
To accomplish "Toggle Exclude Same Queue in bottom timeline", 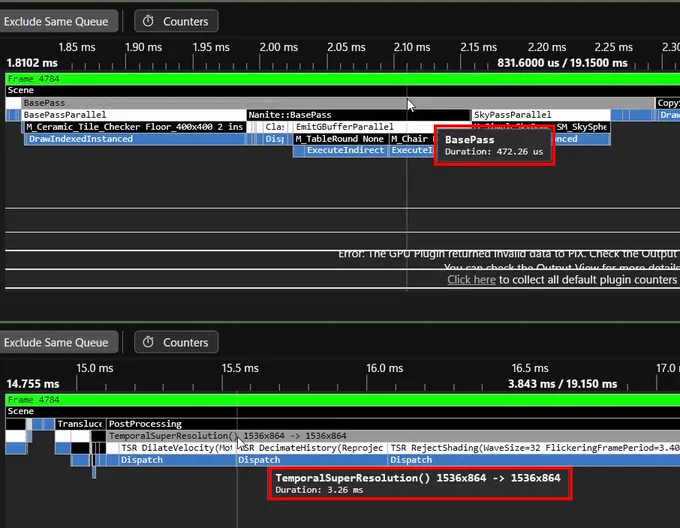I will tap(58, 342).
